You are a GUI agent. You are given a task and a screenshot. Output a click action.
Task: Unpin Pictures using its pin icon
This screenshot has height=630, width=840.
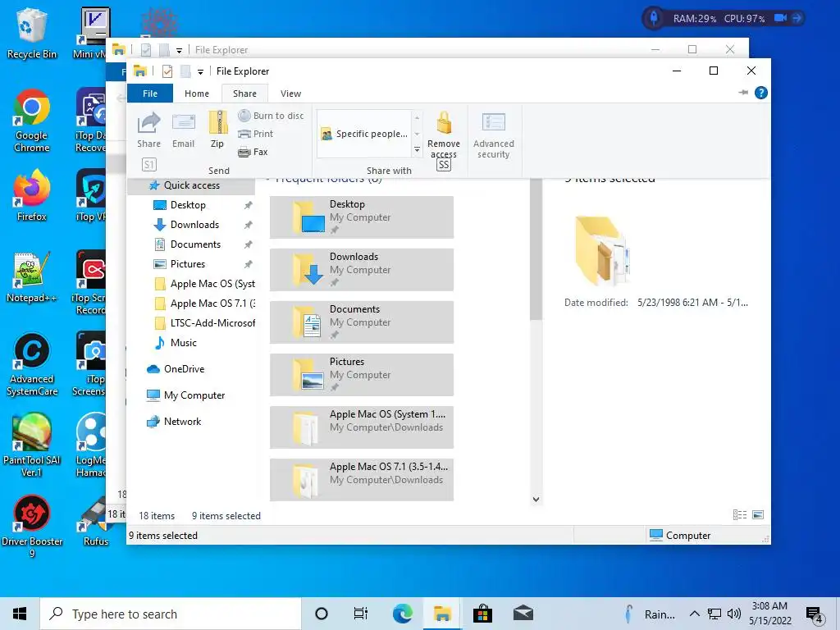click(x=248, y=264)
